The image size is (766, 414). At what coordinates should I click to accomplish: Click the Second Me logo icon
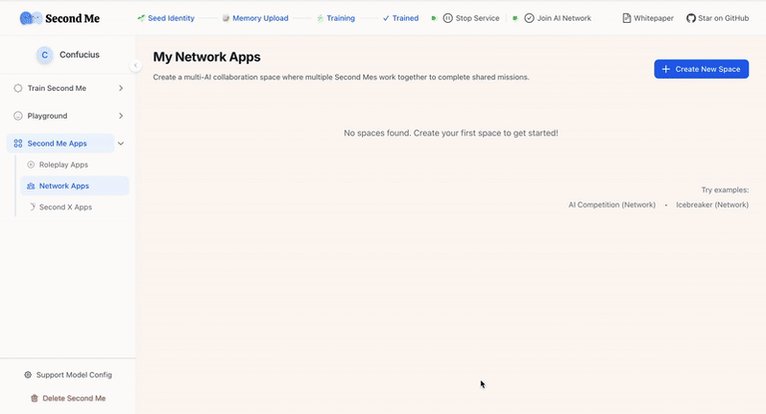point(31,18)
